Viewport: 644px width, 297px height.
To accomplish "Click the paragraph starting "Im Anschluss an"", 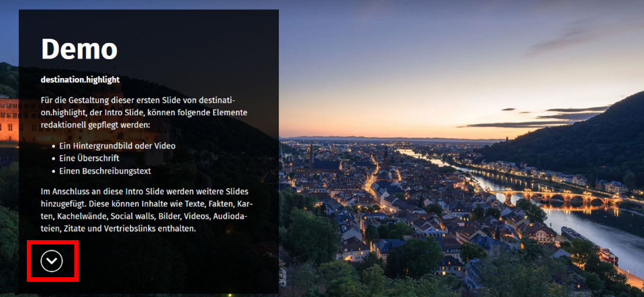I will click(x=147, y=210).
